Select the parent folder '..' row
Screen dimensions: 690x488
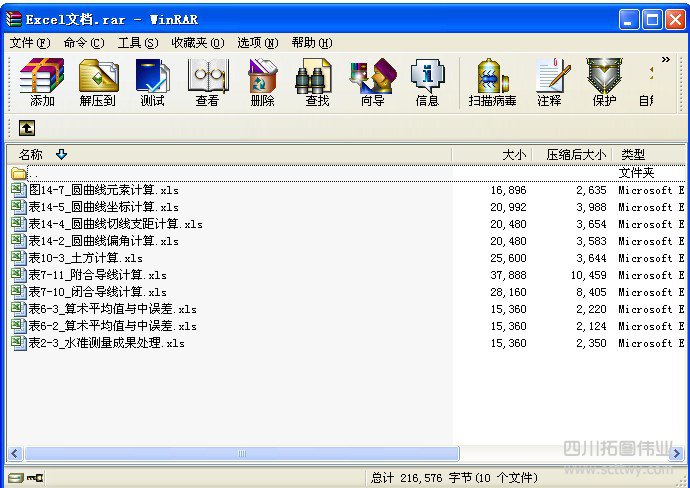tap(347, 173)
